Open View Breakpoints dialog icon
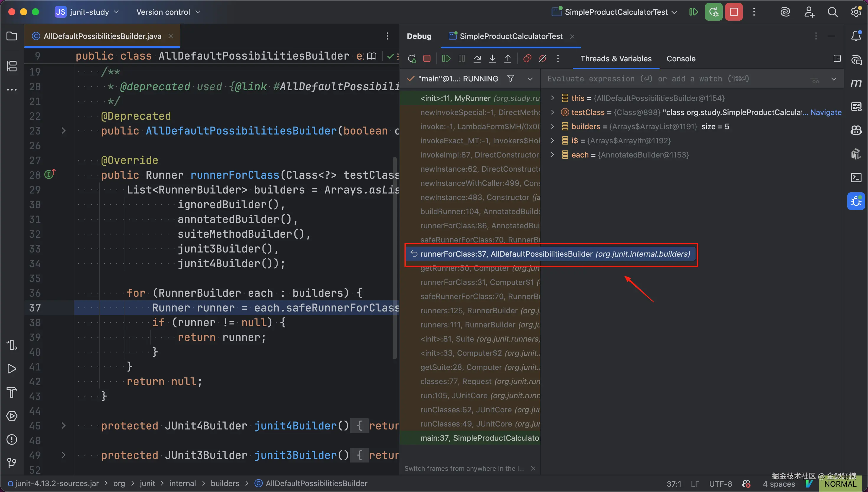This screenshot has width=868, height=492. 527,59
